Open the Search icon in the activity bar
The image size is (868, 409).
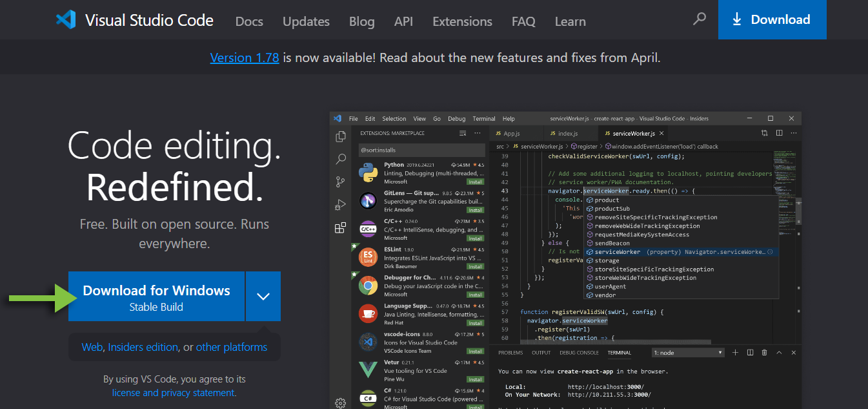point(340,159)
